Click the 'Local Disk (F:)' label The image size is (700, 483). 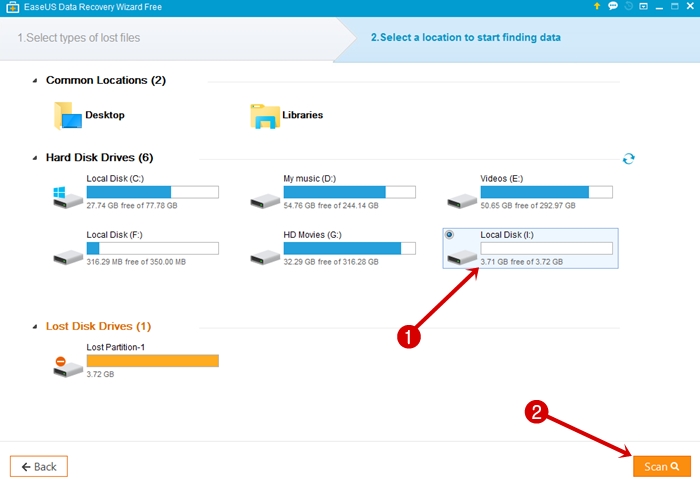[x=114, y=235]
